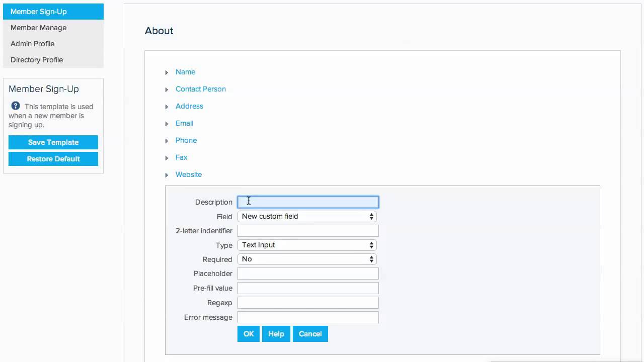The image size is (644, 362).
Task: Click the help question mark icon
Action: coord(16,106)
